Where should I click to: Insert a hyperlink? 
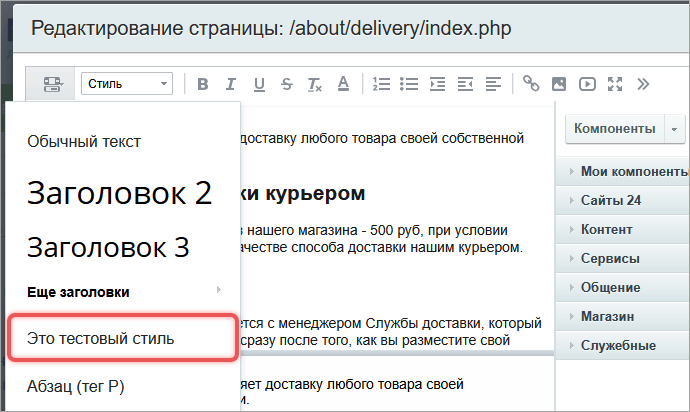pyautogui.click(x=531, y=84)
